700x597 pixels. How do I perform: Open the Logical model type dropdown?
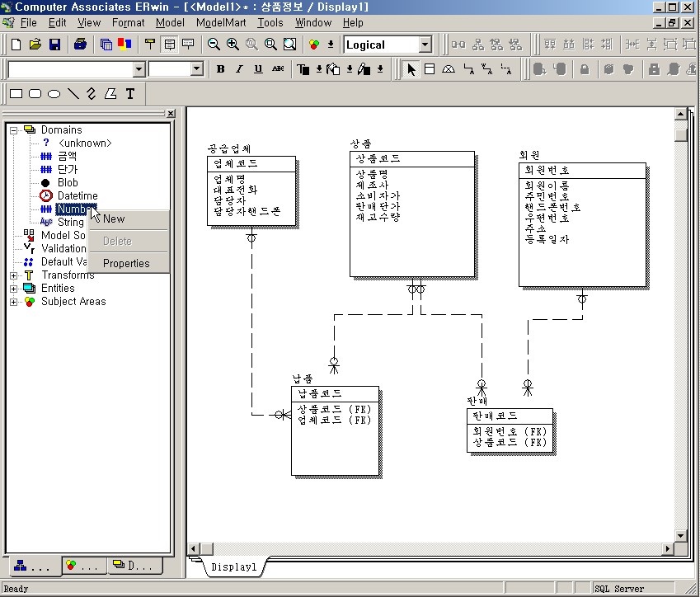click(x=425, y=45)
